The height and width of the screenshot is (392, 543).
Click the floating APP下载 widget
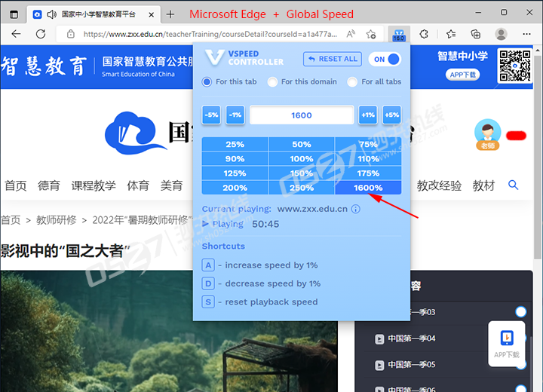(x=507, y=344)
